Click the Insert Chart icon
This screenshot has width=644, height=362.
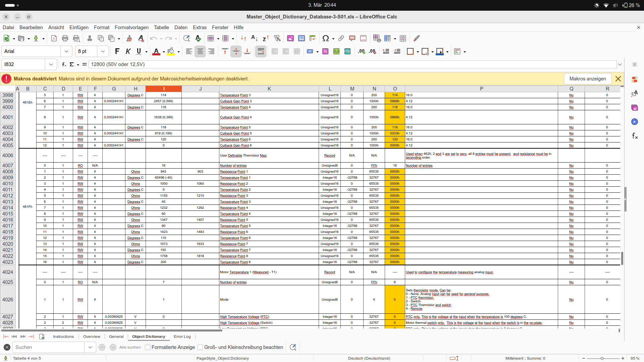302,39
